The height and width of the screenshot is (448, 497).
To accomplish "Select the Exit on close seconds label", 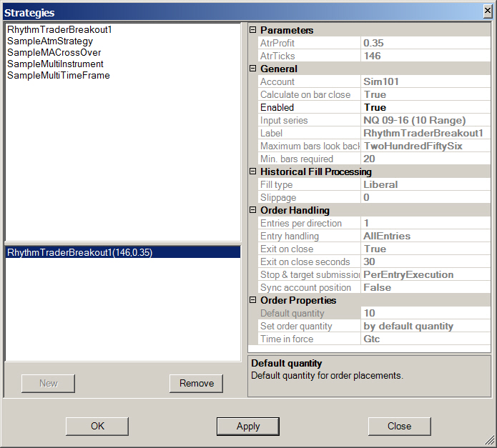I will pyautogui.click(x=309, y=262).
